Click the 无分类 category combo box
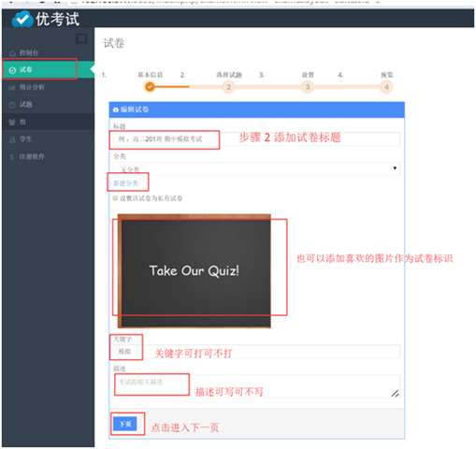476x449 pixels. 255,168
